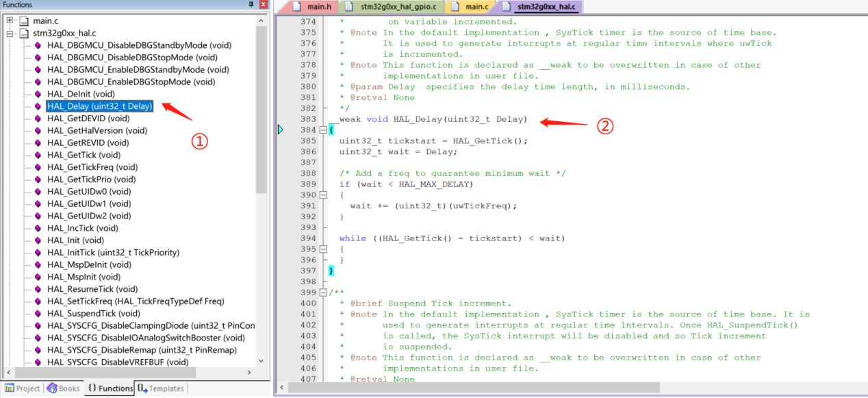Open the Templates tab in the bottom panel
The height and width of the screenshot is (398, 868).
coord(162,388)
